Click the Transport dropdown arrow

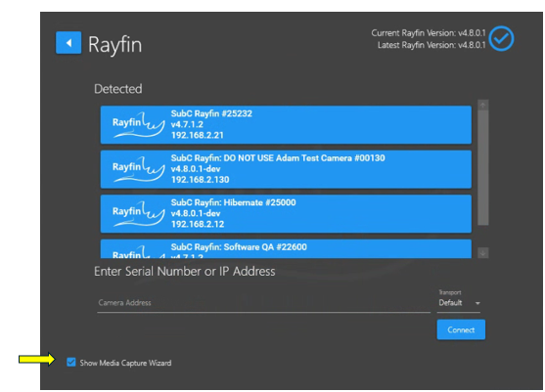(477, 303)
